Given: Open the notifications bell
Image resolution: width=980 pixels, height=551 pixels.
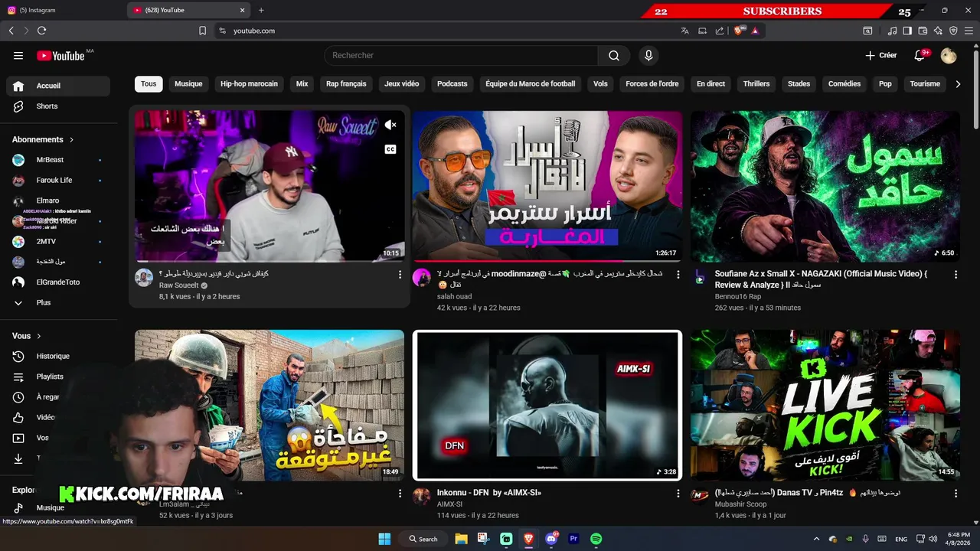Looking at the screenshot, I should point(920,55).
